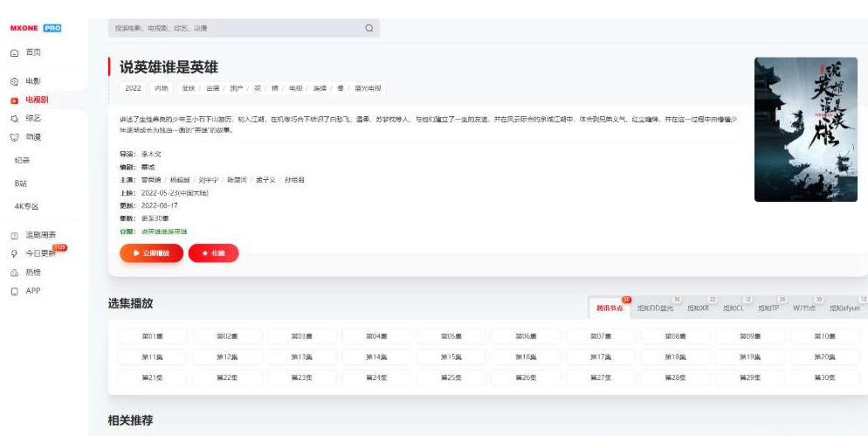Play episode 第10集
The width and height of the screenshot is (868, 436).
pos(825,336)
